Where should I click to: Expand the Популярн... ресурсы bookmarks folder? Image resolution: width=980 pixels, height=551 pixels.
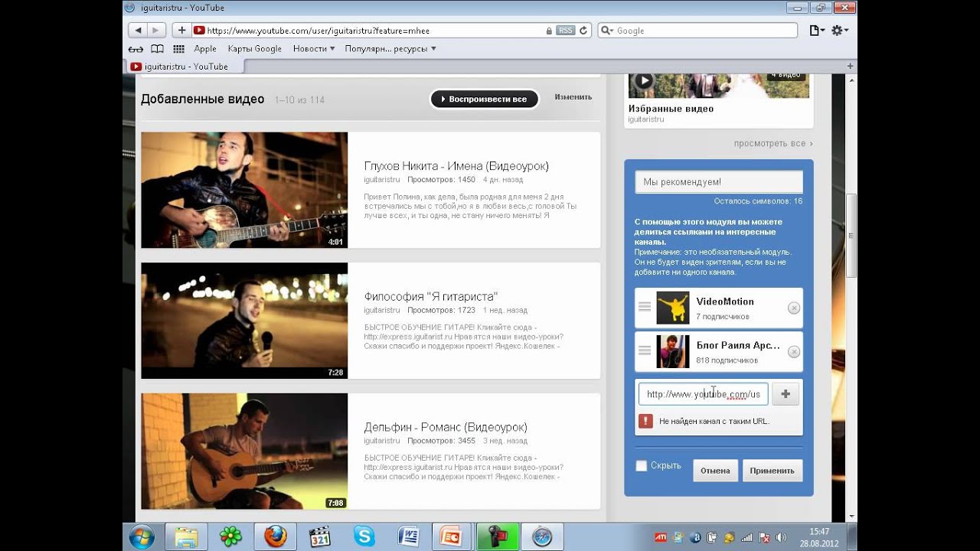[x=390, y=49]
